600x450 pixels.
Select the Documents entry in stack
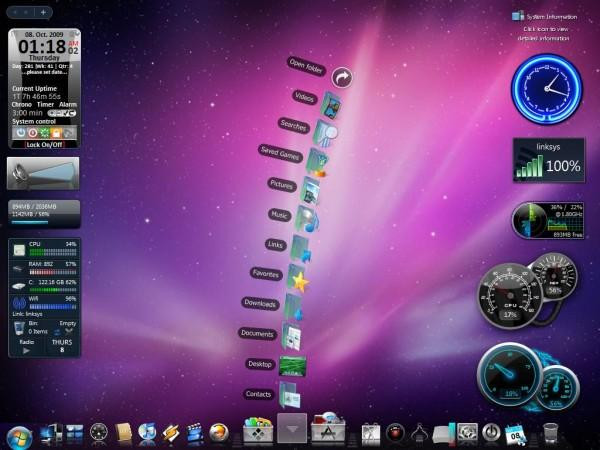[257, 333]
